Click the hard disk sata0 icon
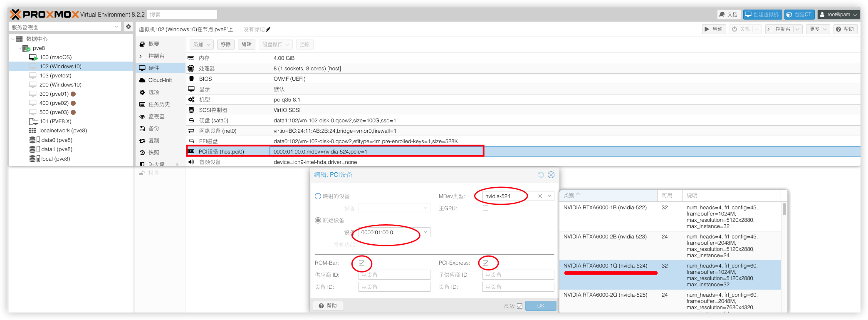This screenshot has width=868, height=320. [x=191, y=120]
